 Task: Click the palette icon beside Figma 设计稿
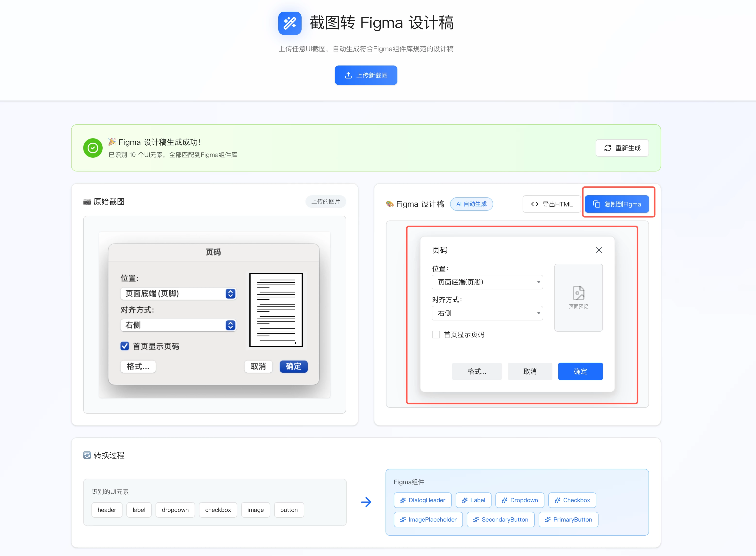tap(390, 204)
